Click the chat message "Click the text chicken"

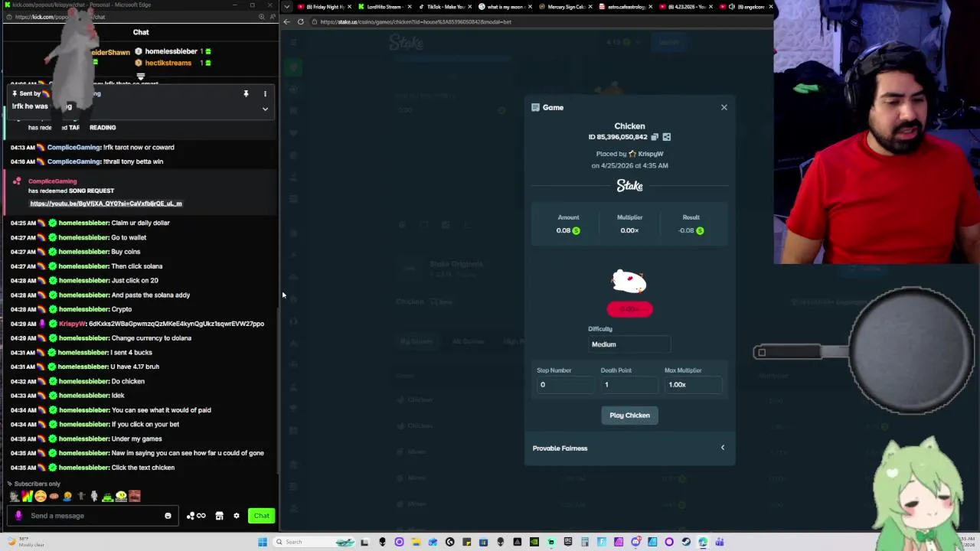[x=142, y=468]
